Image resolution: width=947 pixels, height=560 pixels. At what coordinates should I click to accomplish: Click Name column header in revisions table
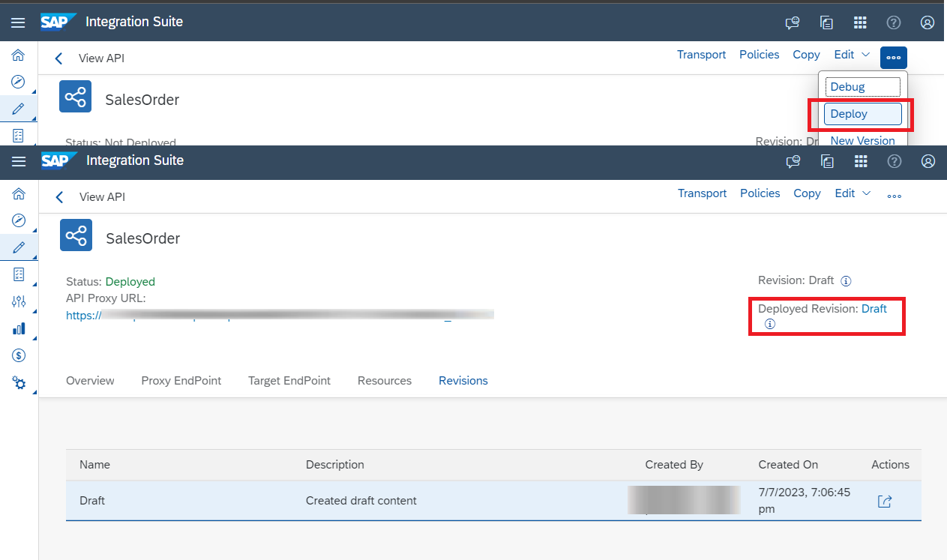(x=95, y=465)
